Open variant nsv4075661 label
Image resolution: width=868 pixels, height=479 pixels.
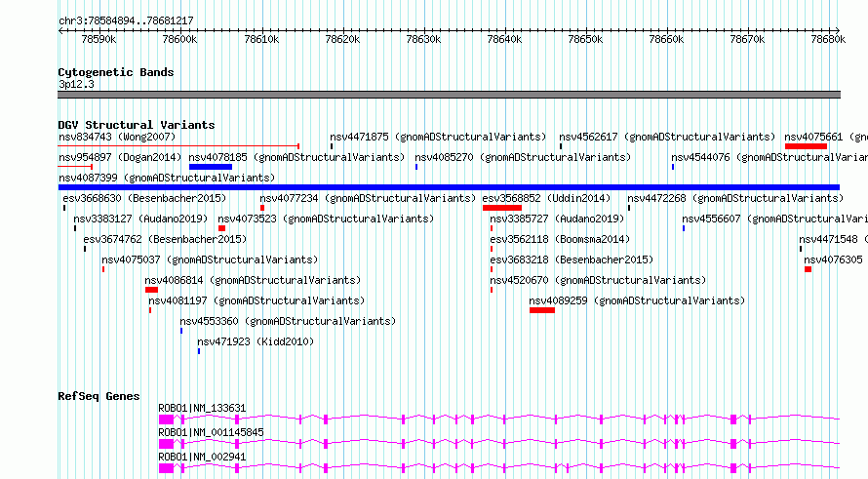(826, 137)
